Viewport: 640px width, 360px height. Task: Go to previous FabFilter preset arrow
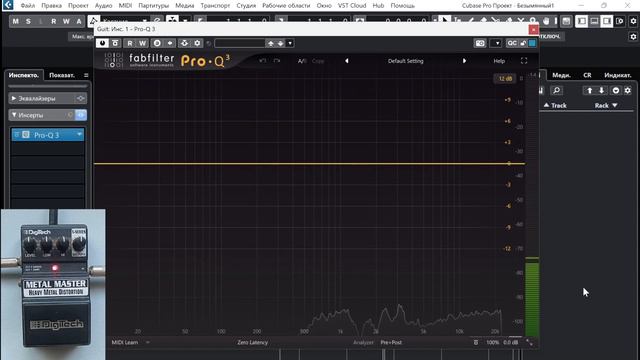pyautogui.click(x=347, y=61)
